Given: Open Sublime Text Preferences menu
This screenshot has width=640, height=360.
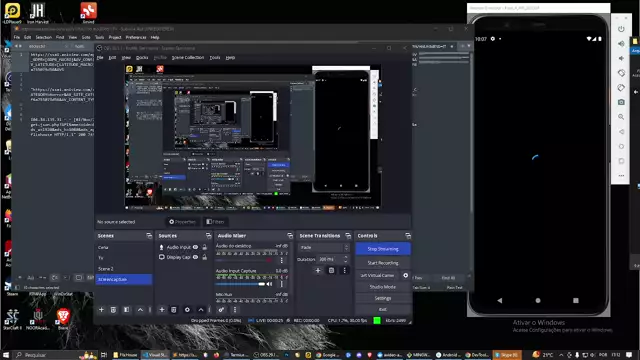Looking at the screenshot, I should pyautogui.click(x=136, y=37).
